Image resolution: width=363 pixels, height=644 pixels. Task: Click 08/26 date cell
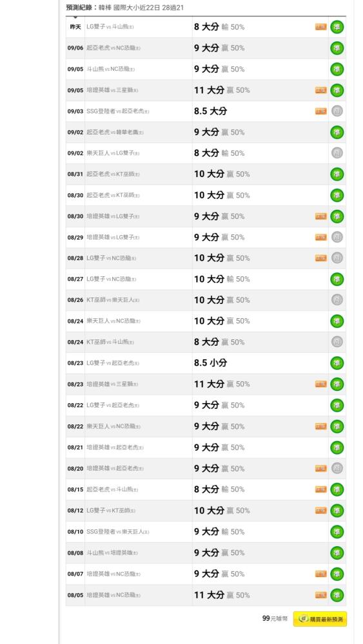(x=75, y=300)
